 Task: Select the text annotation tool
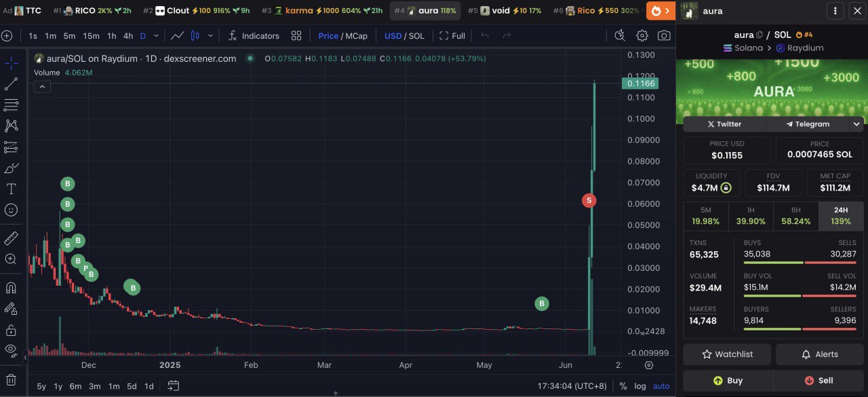(x=11, y=189)
